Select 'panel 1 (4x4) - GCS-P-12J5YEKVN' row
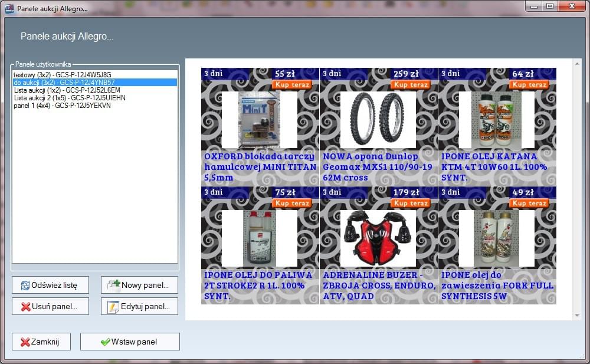590x364 pixels. pyautogui.click(x=95, y=106)
